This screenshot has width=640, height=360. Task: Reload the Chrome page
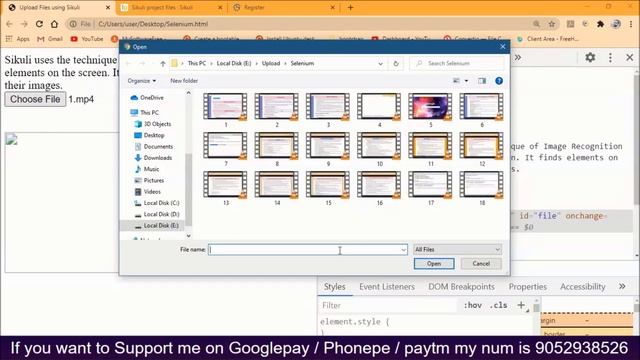[39, 24]
